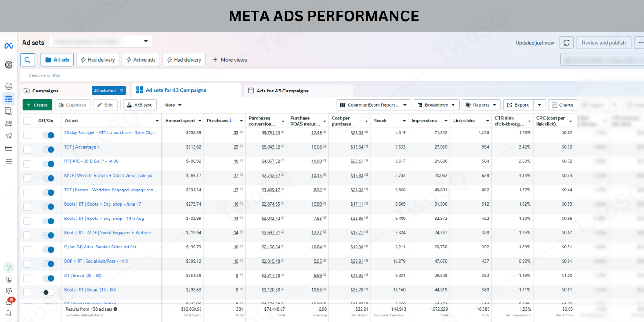Image resolution: width=644 pixels, height=322 pixels.
Task: Expand the Columns: Ecom Report dropdown
Action: point(374,105)
